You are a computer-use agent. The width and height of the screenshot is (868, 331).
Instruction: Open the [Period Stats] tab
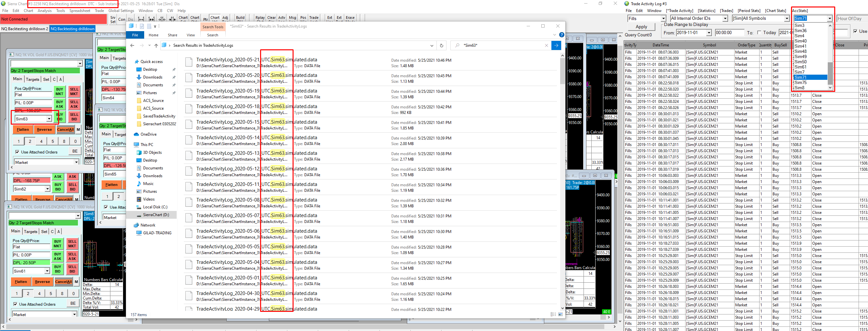pyautogui.click(x=749, y=11)
